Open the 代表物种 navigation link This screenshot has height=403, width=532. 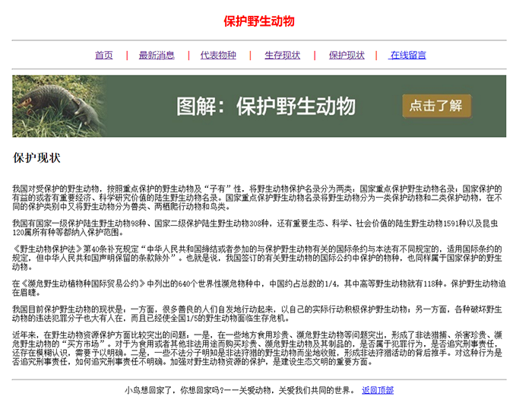[x=218, y=56]
